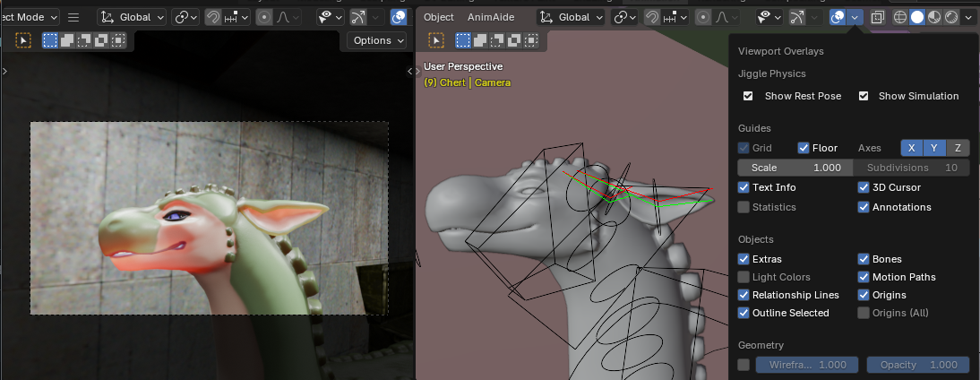Screen dimensions: 980x380
Task: Disable the Text Info overlay checkbox
Action: pyautogui.click(x=744, y=187)
